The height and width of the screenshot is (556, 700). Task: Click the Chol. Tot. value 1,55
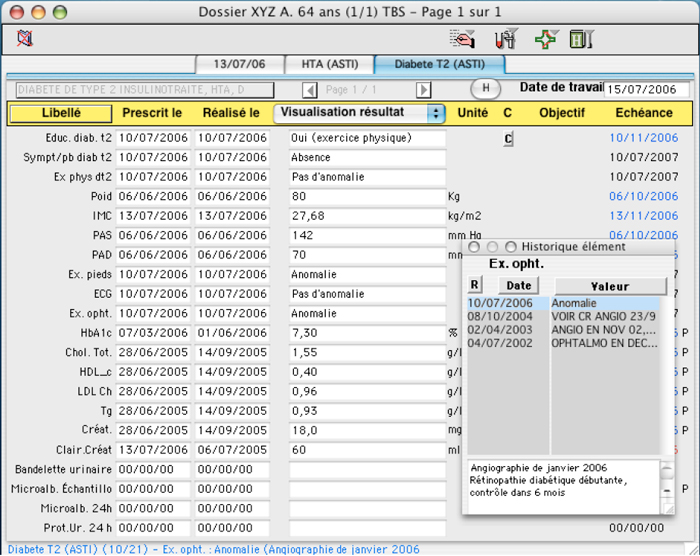(x=367, y=353)
